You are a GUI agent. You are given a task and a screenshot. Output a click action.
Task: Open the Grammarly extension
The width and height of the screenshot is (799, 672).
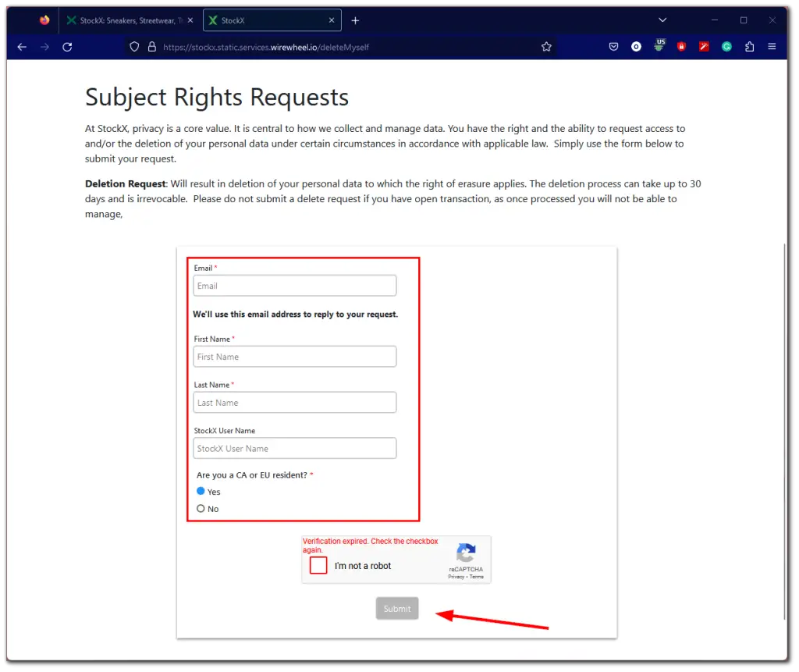click(x=726, y=47)
